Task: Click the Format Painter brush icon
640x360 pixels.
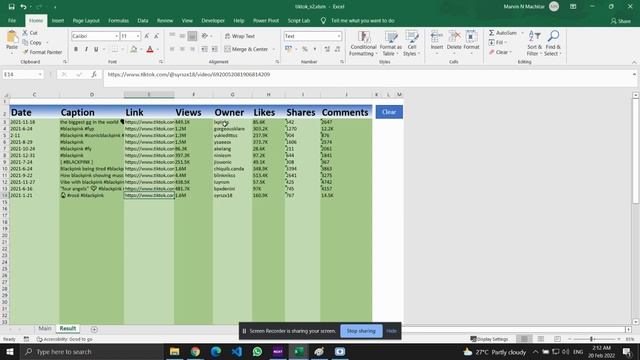Action: click(25, 52)
